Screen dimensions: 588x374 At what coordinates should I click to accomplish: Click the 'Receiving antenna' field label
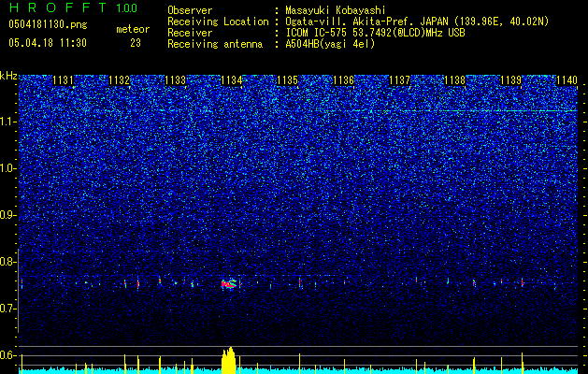215,44
